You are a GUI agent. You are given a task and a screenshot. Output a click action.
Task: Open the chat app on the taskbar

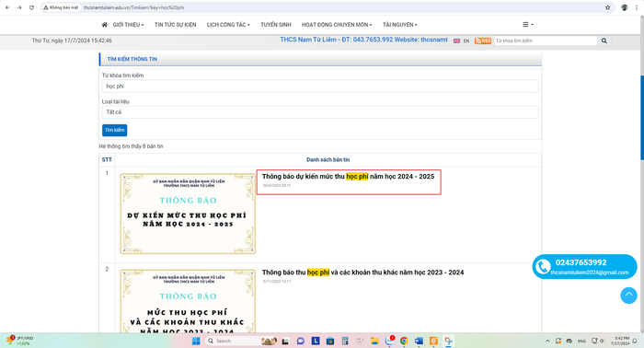pyautogui.click(x=301, y=341)
